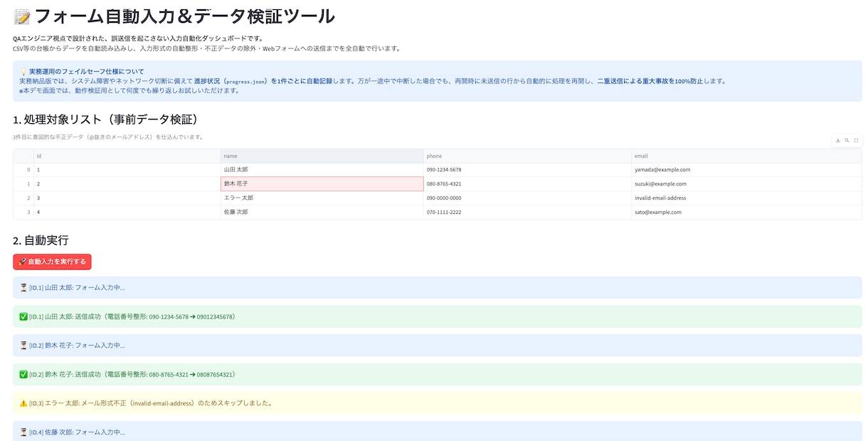The image size is (868, 441).
Task: Sort by the phone column header
Action: [528, 156]
